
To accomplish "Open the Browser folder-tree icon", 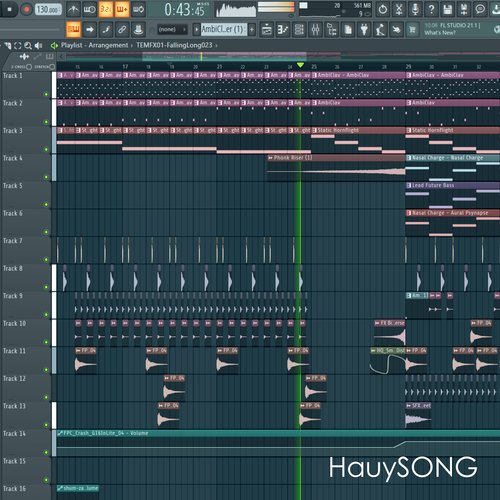I will 332,30.
